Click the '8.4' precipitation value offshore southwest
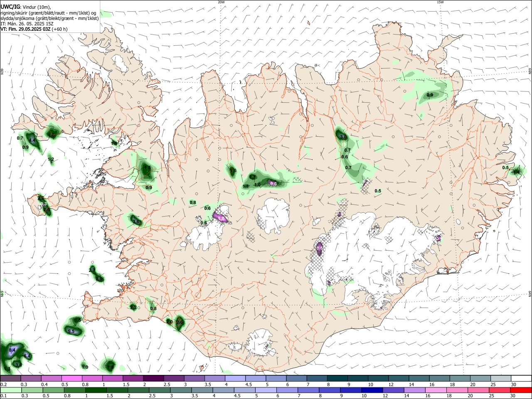Screen dimensions: 532x399 12,350
